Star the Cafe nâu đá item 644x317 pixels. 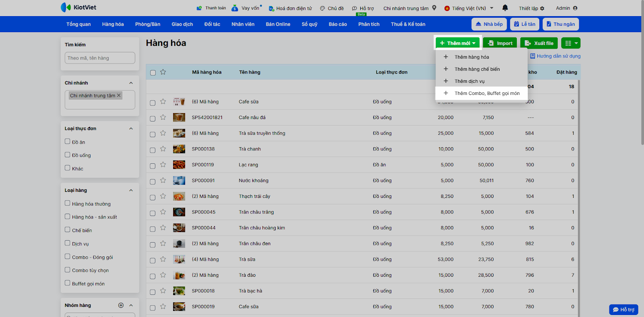pyautogui.click(x=163, y=117)
